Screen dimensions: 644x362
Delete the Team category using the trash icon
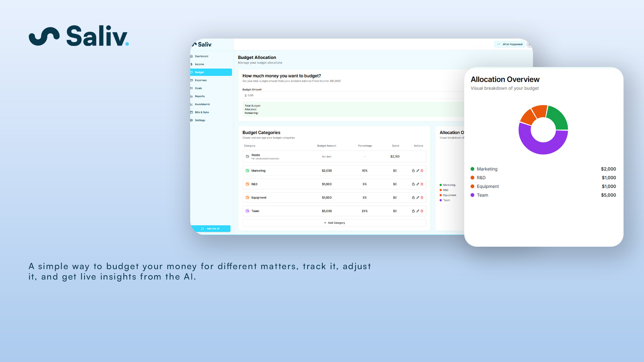click(x=422, y=211)
